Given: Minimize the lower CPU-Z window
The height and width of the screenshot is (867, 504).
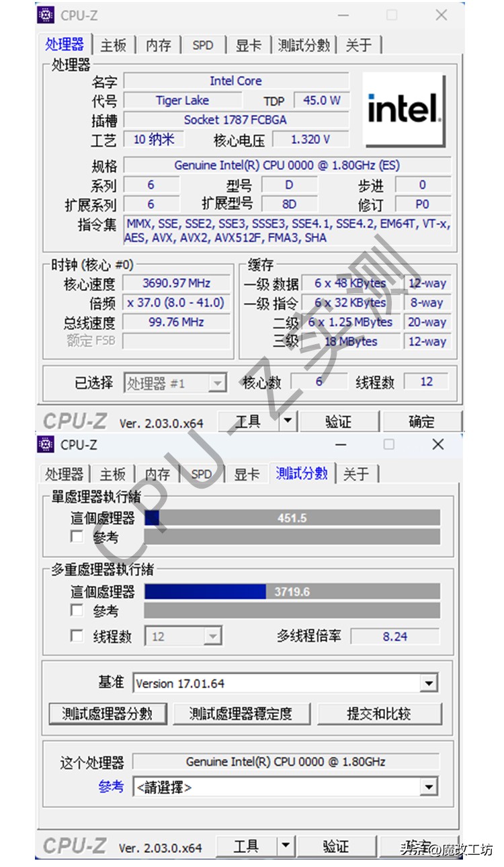Looking at the screenshot, I should (x=341, y=444).
